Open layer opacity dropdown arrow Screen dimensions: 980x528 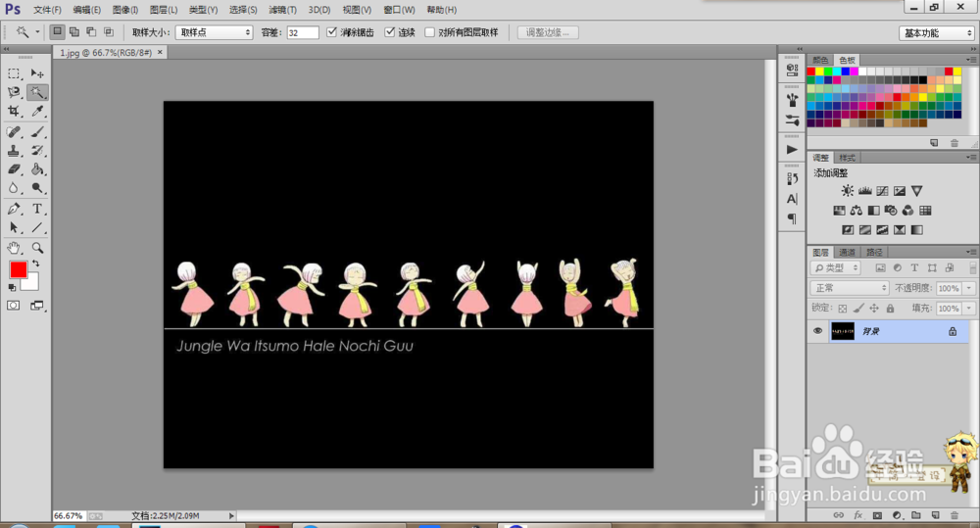pyautogui.click(x=969, y=288)
